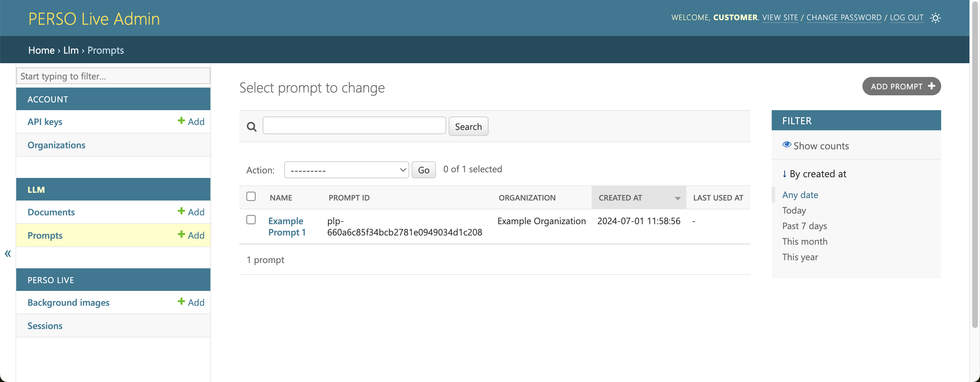Open the Action dropdown menu

coord(346,170)
